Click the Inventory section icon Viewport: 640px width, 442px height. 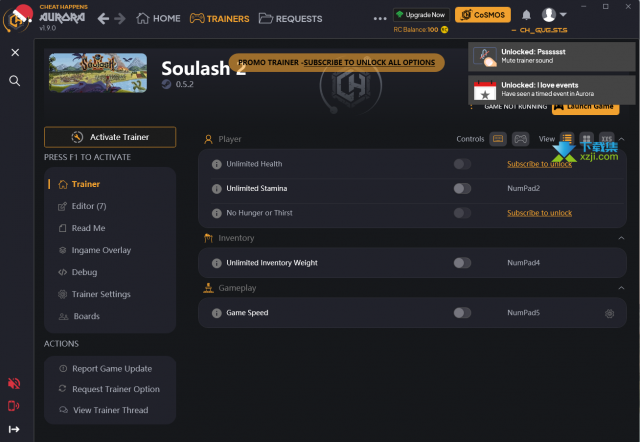[x=208, y=238]
